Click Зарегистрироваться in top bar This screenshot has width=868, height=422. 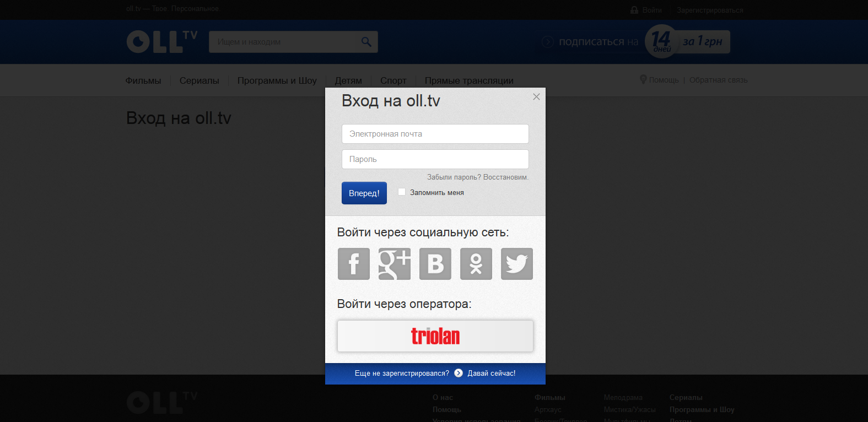coord(710,10)
